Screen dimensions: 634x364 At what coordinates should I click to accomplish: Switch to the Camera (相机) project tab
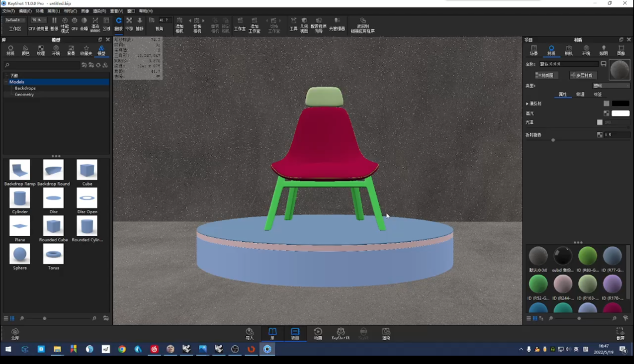568,50
